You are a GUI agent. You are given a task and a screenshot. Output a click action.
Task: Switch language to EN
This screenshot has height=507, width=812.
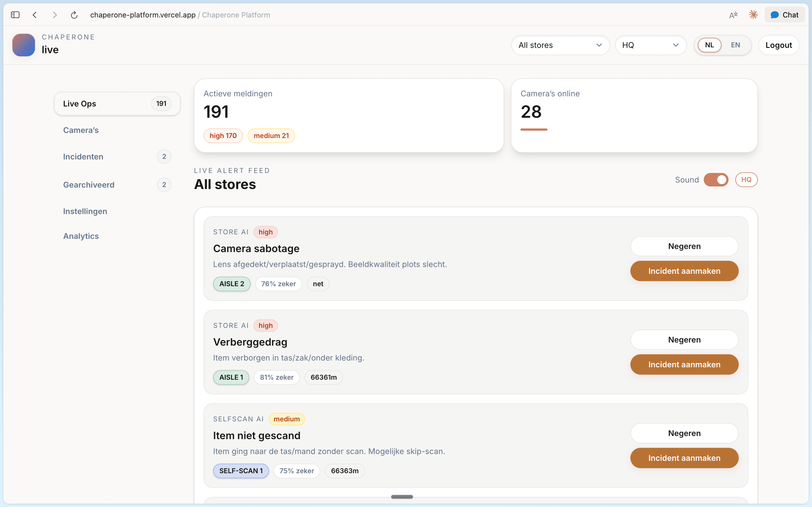click(735, 45)
